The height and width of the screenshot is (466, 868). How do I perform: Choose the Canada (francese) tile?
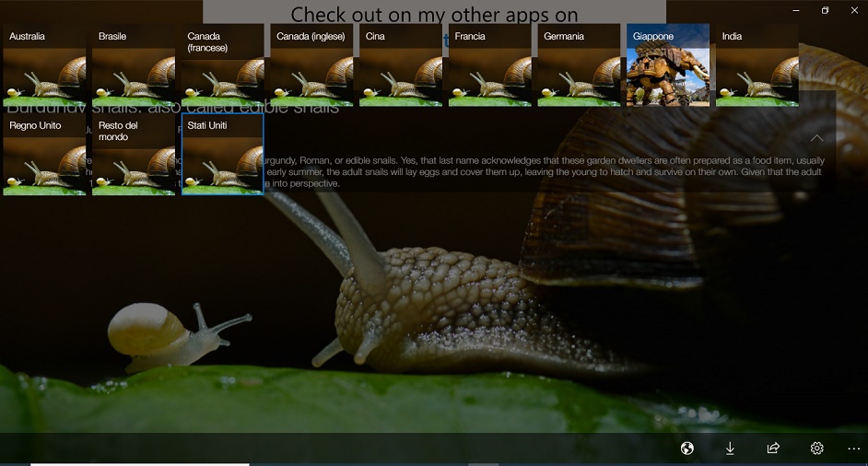tap(223, 64)
